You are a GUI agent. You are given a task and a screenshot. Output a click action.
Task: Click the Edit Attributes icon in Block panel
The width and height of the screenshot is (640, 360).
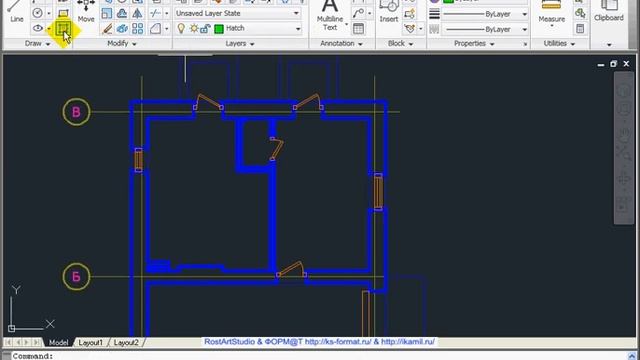tap(409, 29)
